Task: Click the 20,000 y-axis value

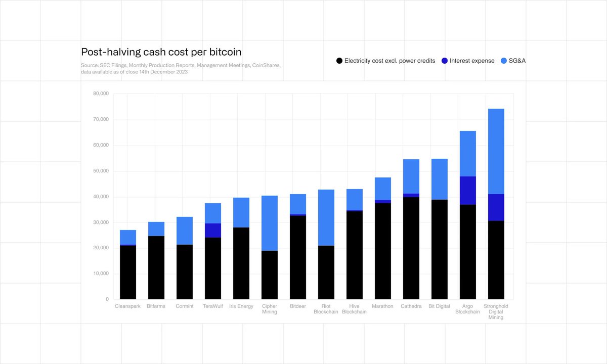Action: pyautogui.click(x=101, y=248)
